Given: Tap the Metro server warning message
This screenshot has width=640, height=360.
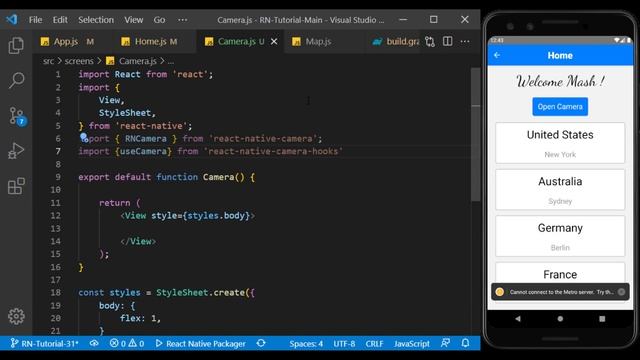Looking at the screenshot, I should [x=561, y=292].
